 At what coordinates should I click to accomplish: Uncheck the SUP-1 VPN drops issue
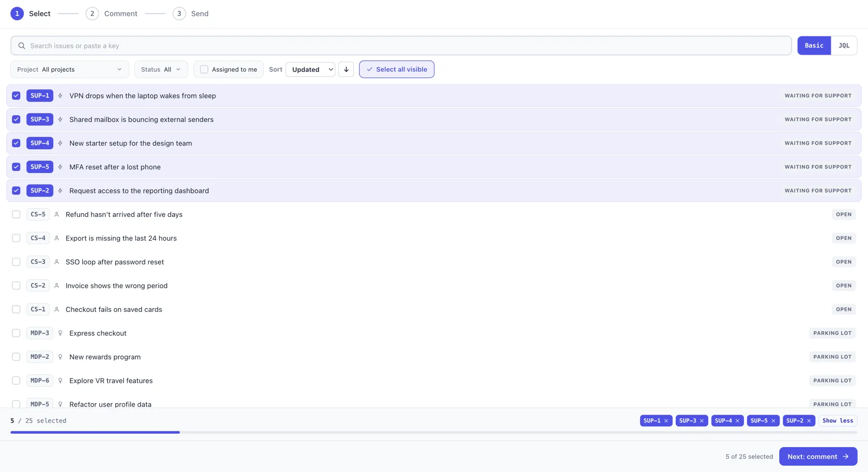tap(16, 96)
